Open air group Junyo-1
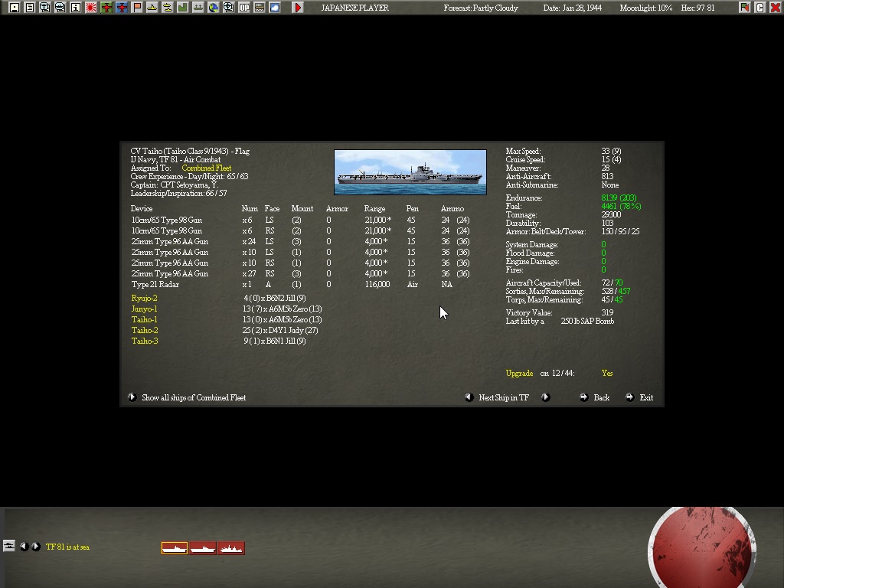Viewport: 882px width, 588px height. click(x=144, y=309)
